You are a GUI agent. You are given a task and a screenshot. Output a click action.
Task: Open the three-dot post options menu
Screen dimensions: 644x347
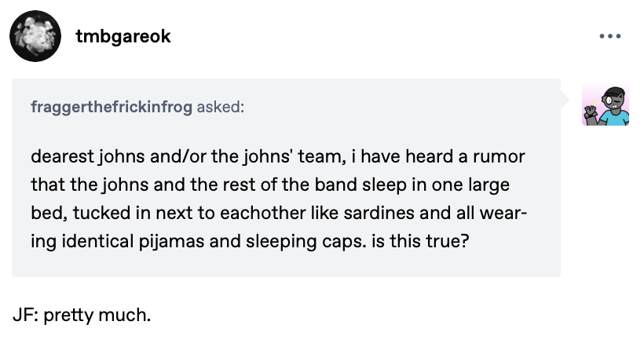tap(610, 36)
